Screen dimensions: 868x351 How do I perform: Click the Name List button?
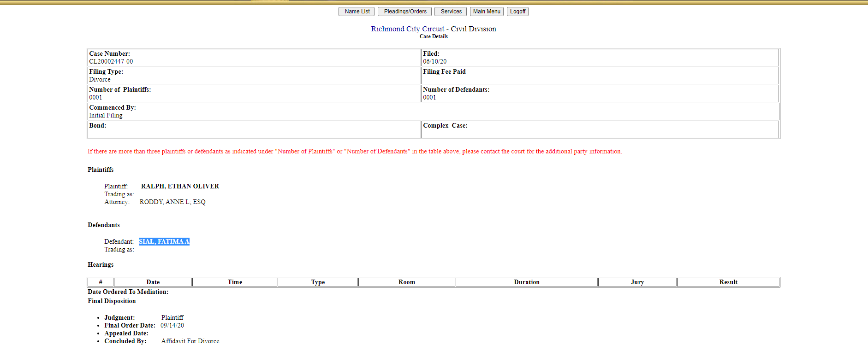click(357, 12)
